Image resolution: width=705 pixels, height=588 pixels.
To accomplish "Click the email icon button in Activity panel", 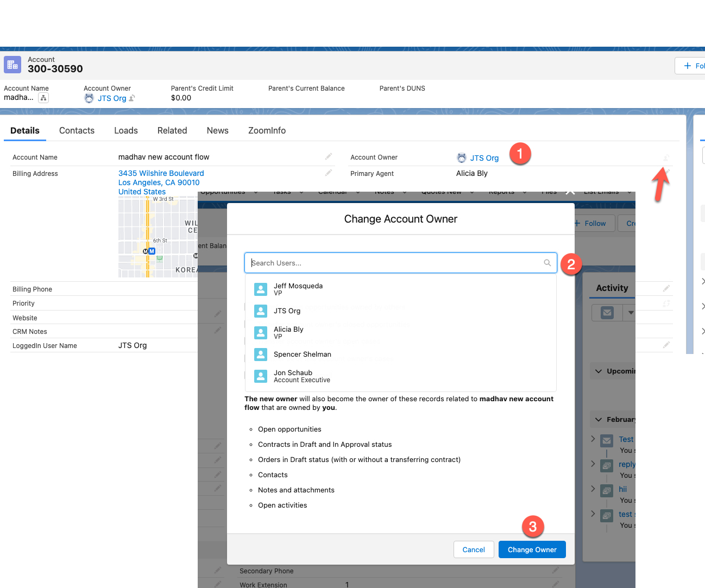I will [607, 313].
